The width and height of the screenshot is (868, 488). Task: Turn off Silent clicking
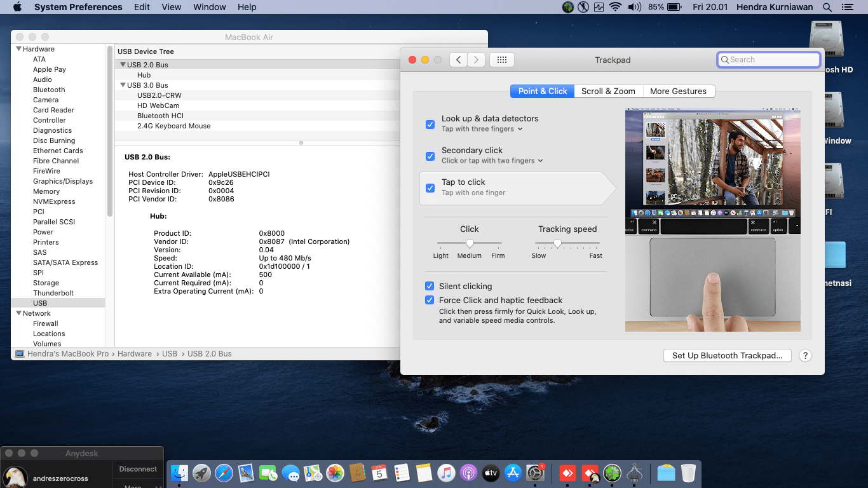tap(430, 287)
